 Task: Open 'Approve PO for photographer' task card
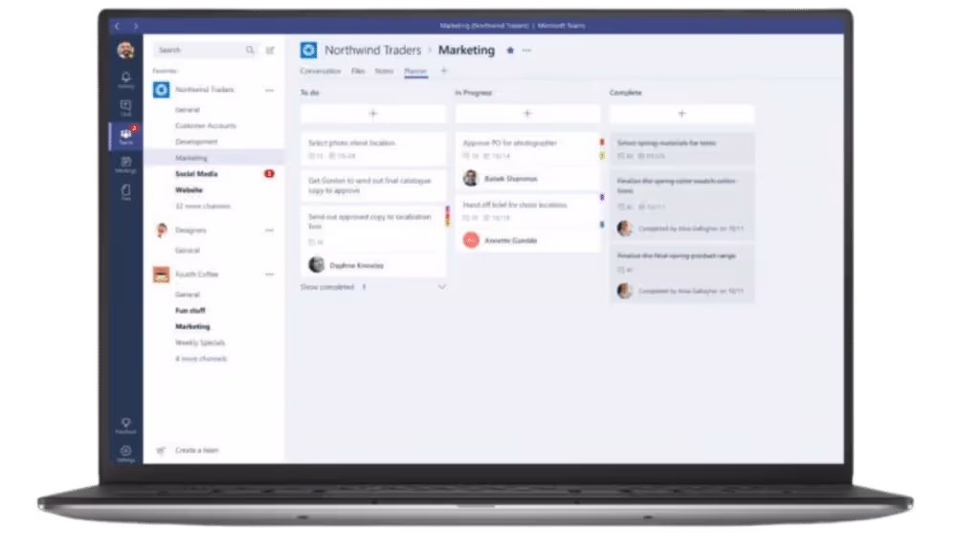tap(527, 161)
